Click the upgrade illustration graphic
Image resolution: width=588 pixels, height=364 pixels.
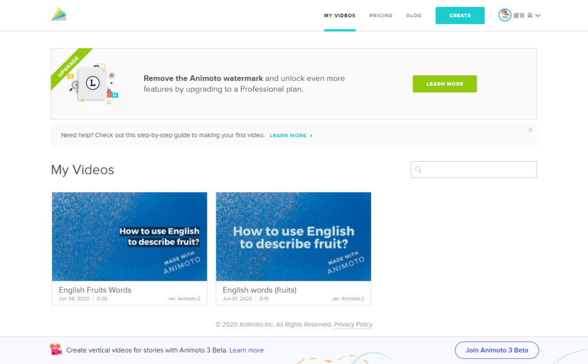click(x=94, y=84)
